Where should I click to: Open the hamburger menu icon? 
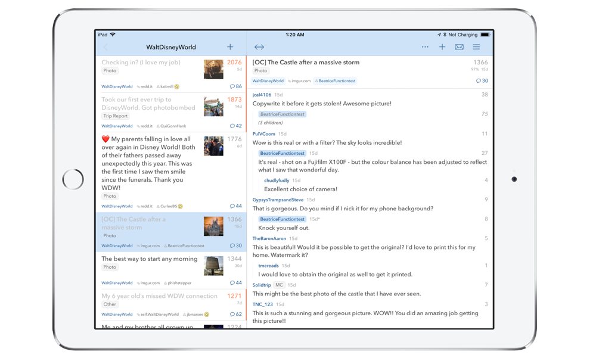[x=476, y=47]
